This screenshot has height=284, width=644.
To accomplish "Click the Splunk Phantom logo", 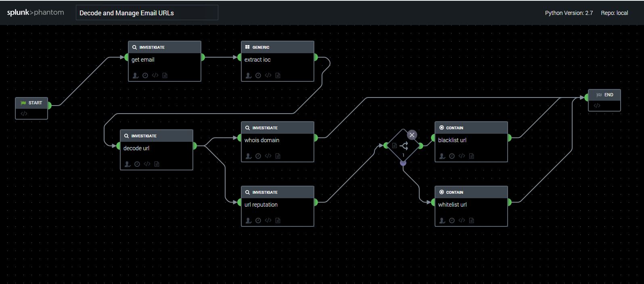I will tap(36, 12).
